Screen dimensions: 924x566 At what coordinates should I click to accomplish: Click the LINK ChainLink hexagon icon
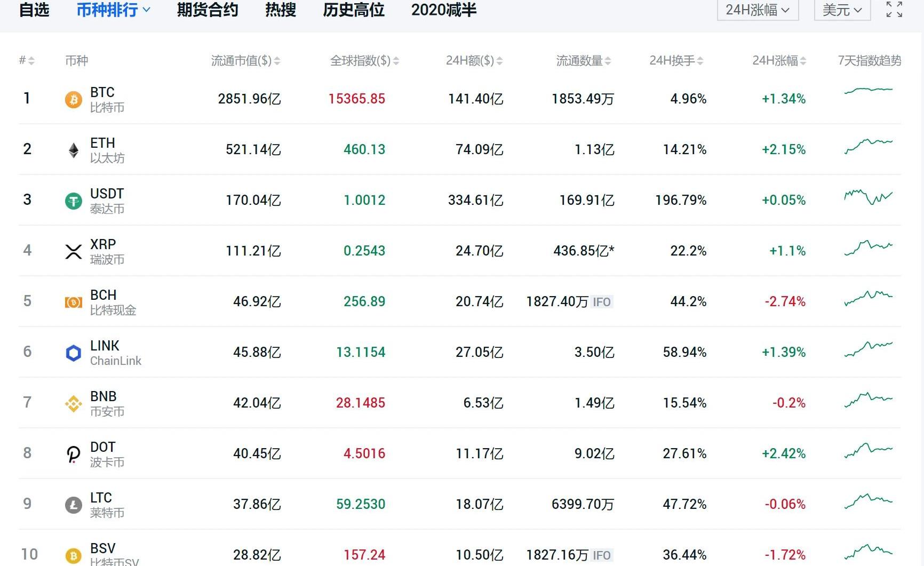pos(74,353)
